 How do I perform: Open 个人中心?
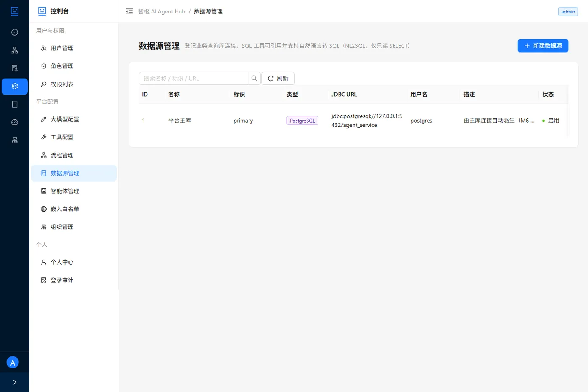pos(74,262)
